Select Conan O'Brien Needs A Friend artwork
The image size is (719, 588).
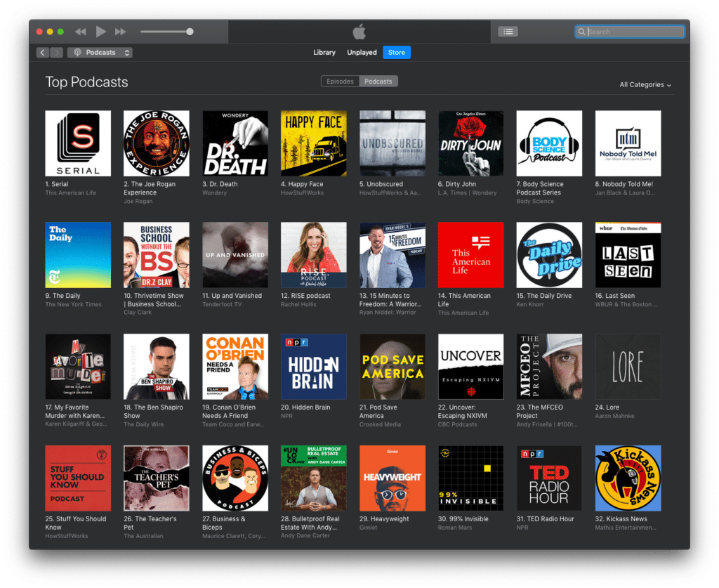(x=235, y=367)
